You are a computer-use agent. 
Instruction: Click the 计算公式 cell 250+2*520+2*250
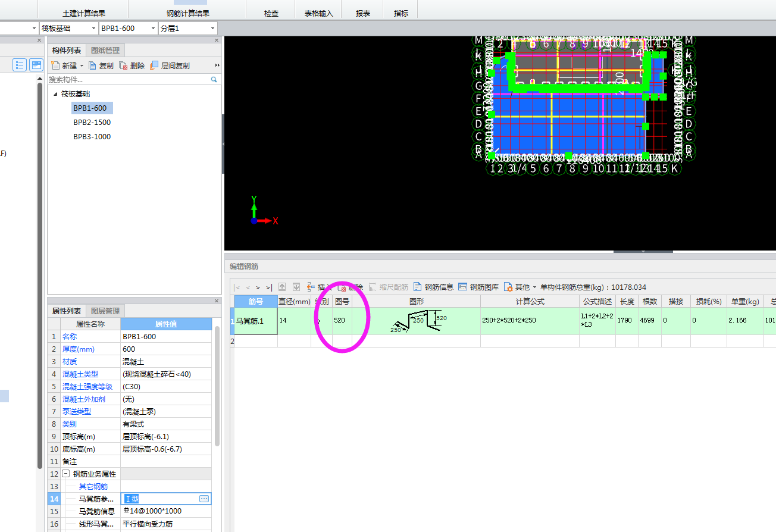pyautogui.click(x=530, y=321)
